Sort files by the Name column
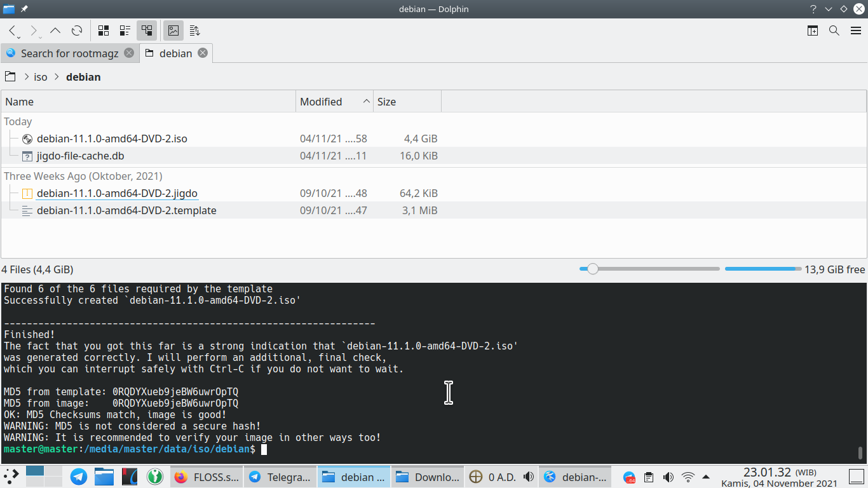Screen dimensions: 868x488 point(149,102)
